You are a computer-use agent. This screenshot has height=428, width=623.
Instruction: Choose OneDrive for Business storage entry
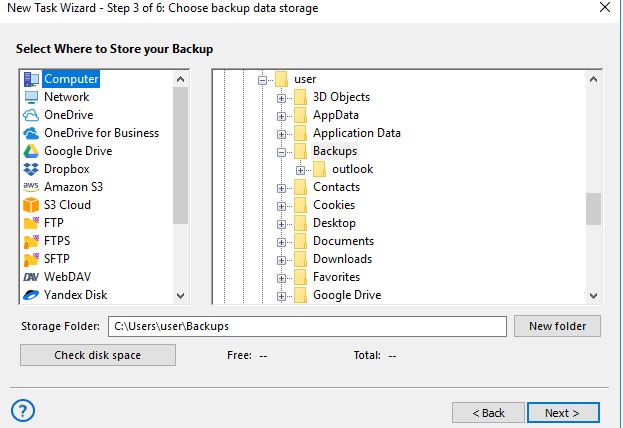tap(101, 133)
